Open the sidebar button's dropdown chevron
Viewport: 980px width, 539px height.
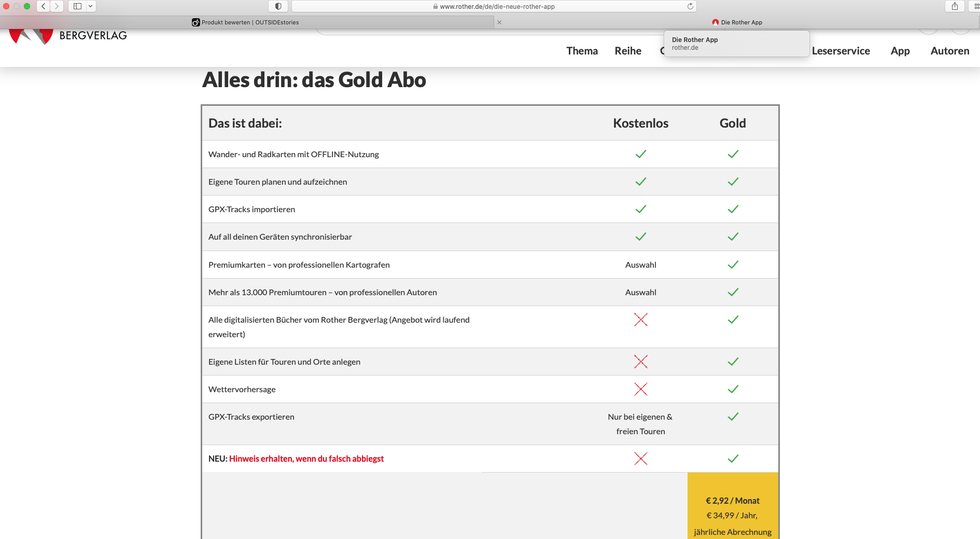point(91,6)
